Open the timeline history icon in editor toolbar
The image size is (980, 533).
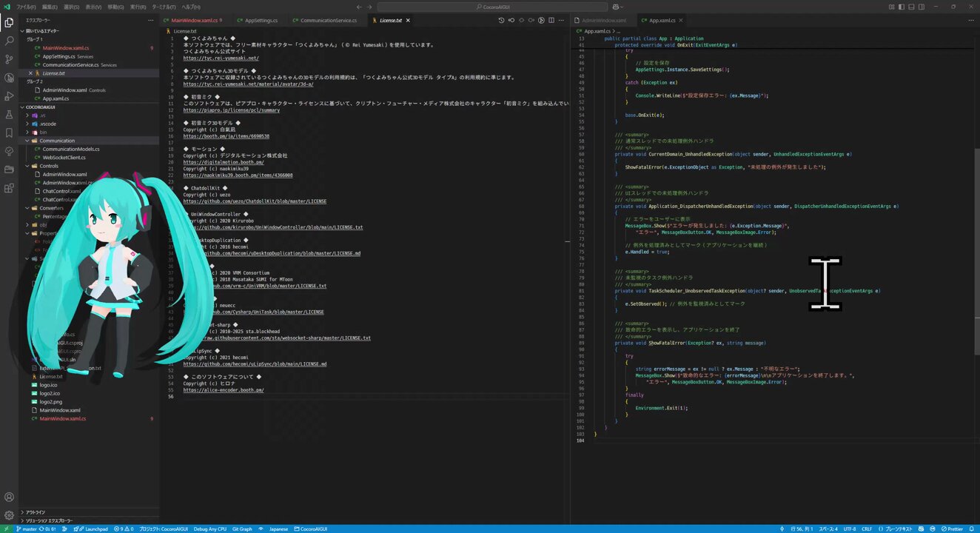(x=502, y=21)
